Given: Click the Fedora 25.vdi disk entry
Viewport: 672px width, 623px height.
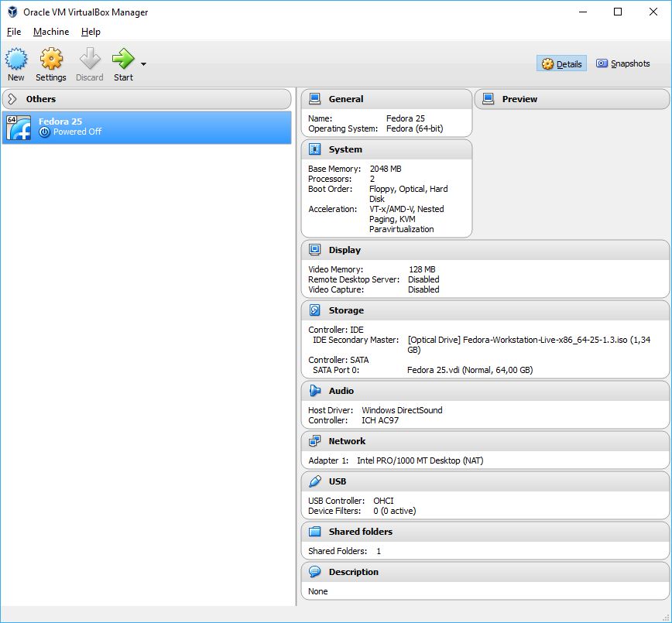Looking at the screenshot, I should (470, 370).
